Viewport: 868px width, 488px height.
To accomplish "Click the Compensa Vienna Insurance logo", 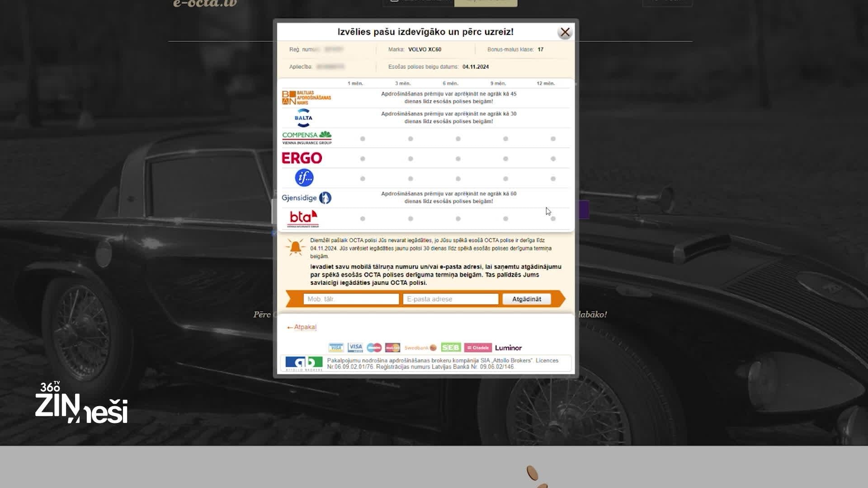I will 307,138.
